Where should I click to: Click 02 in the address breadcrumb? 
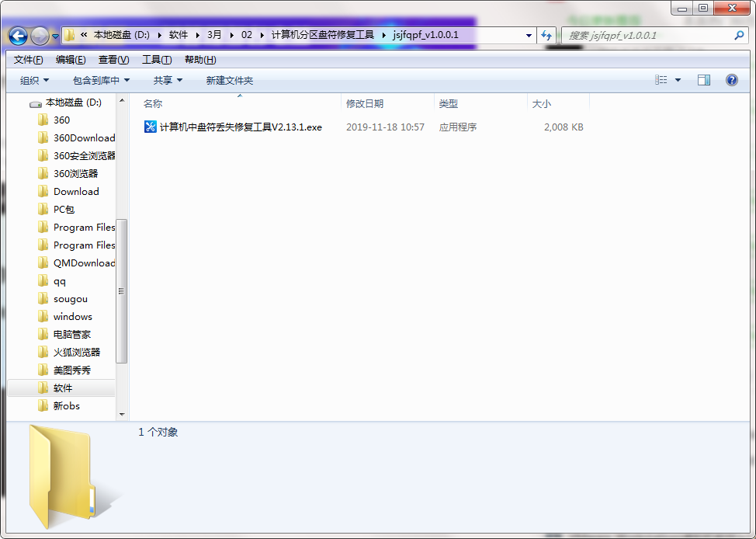246,35
